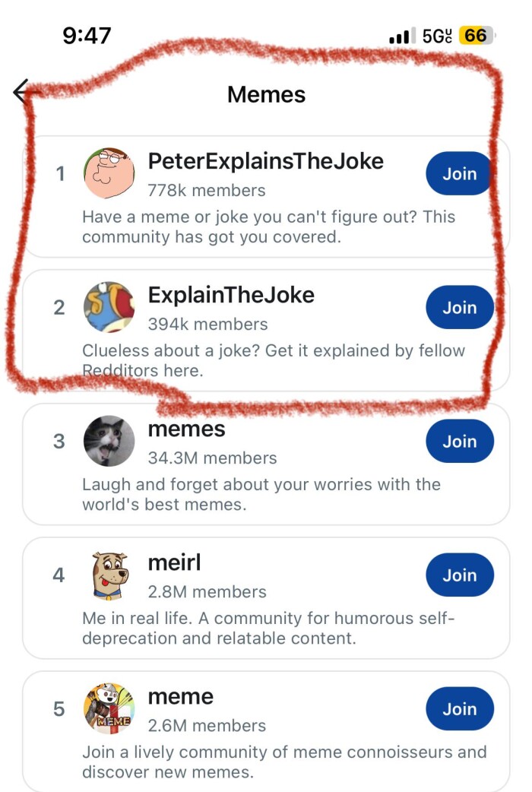Join the memes community

click(459, 441)
